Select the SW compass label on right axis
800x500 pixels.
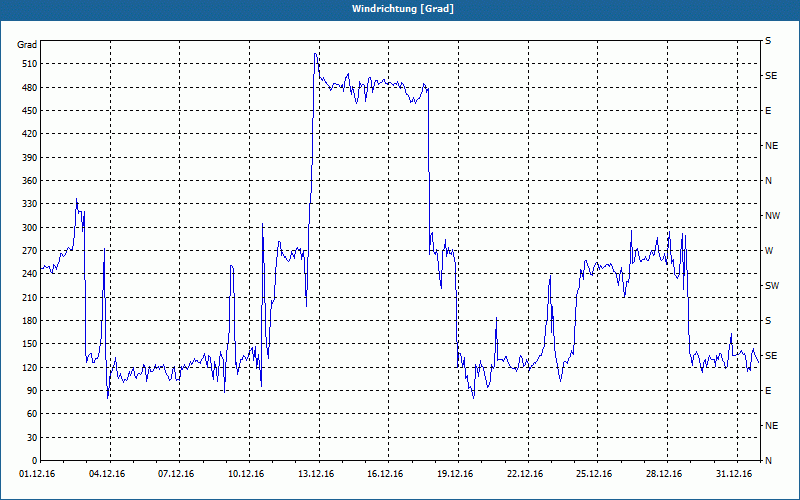pyautogui.click(x=772, y=286)
